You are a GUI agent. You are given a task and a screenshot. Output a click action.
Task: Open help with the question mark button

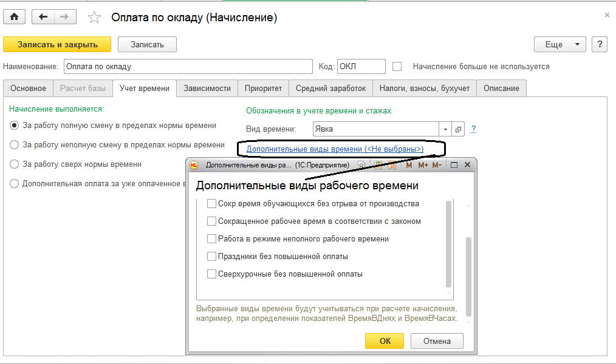pos(600,44)
